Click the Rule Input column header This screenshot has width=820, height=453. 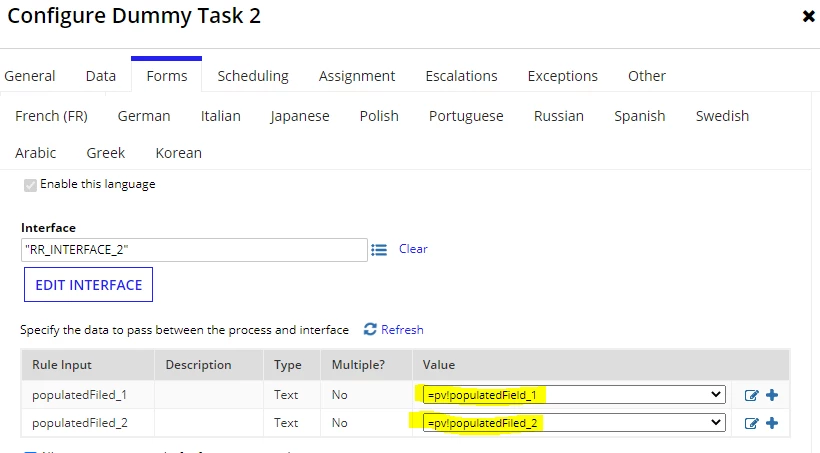88,365
